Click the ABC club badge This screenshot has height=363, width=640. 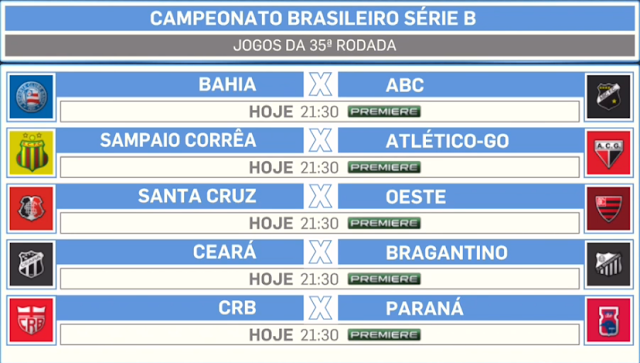click(609, 97)
